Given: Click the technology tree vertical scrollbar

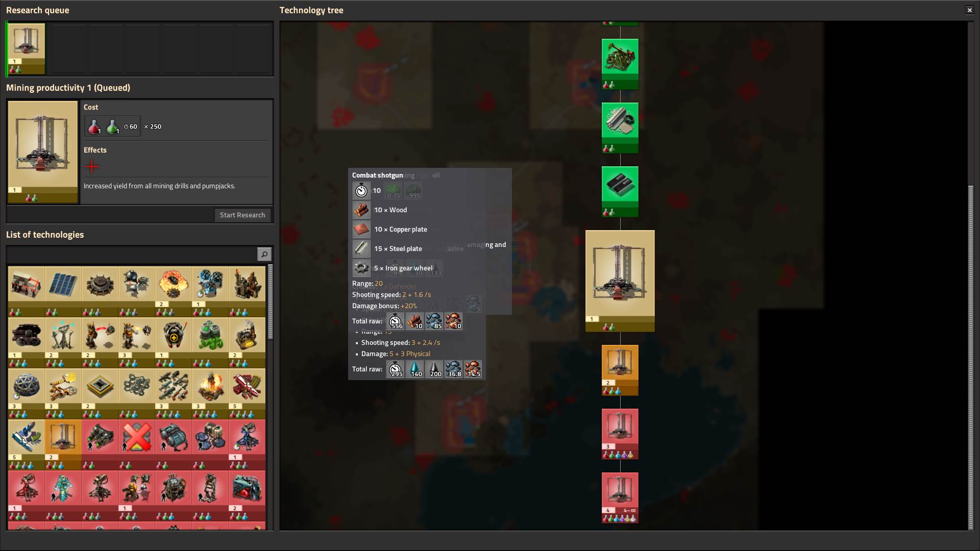Looking at the screenshot, I should [x=971, y=357].
